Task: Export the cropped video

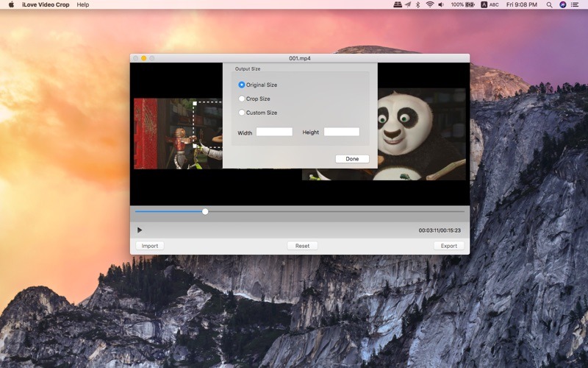Action: click(x=449, y=246)
